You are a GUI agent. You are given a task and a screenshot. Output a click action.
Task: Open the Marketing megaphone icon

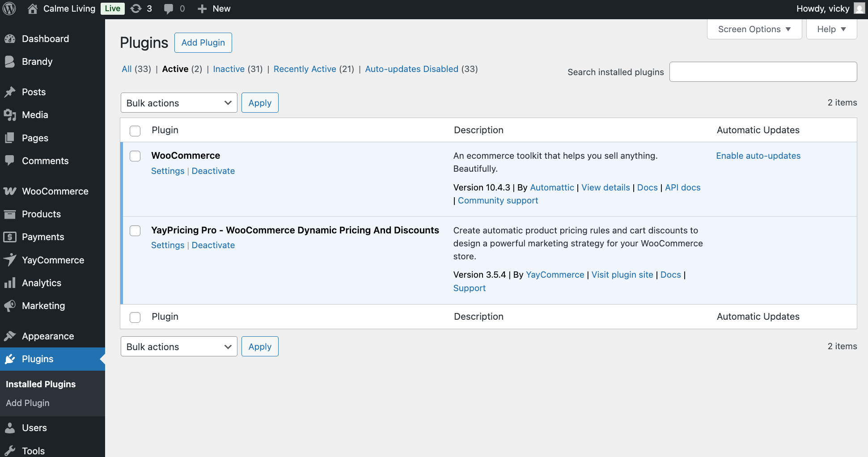pyautogui.click(x=10, y=306)
